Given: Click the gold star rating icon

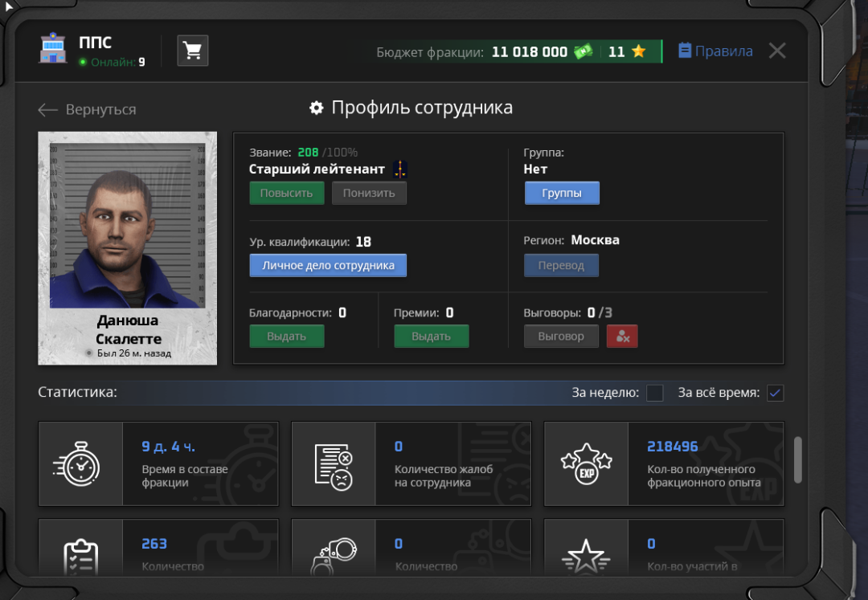Looking at the screenshot, I should pyautogui.click(x=638, y=51).
